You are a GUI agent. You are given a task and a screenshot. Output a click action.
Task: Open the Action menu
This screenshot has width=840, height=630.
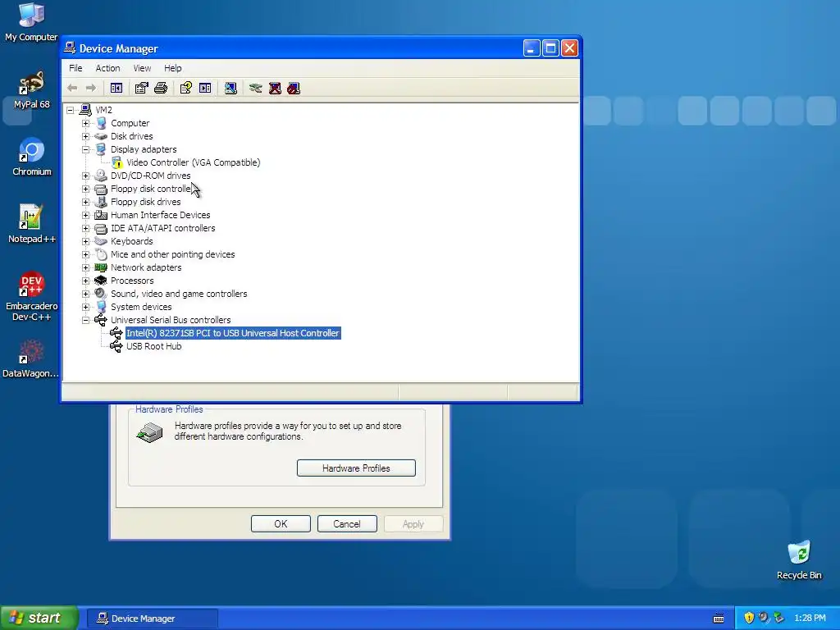(x=107, y=68)
